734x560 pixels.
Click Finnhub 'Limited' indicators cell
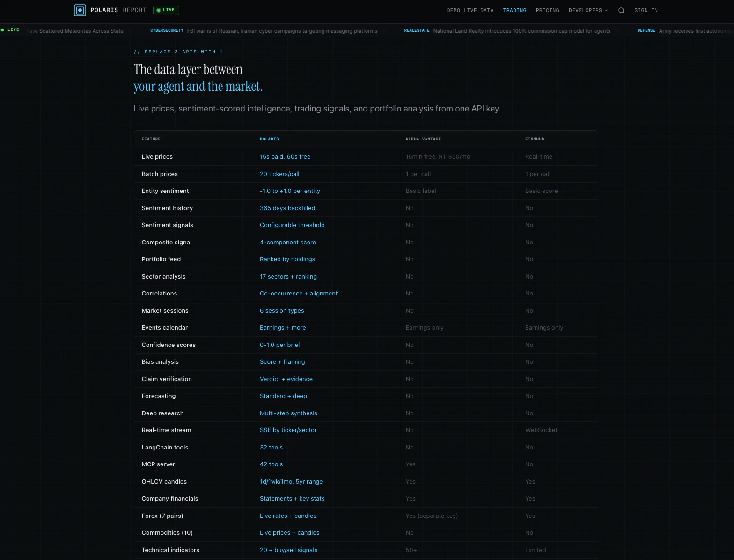[536, 550]
